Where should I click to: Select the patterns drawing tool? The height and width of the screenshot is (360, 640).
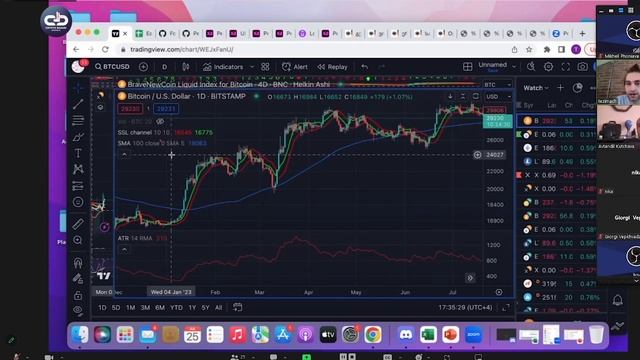coord(78,169)
